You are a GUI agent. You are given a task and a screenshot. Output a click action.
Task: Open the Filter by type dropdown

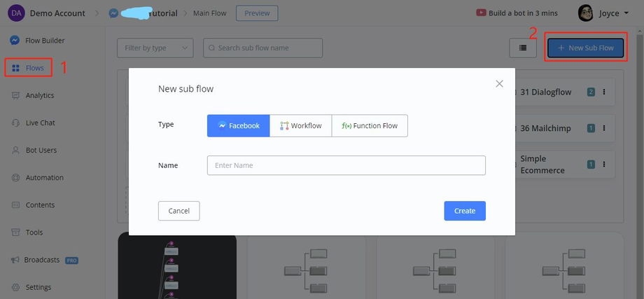[155, 48]
